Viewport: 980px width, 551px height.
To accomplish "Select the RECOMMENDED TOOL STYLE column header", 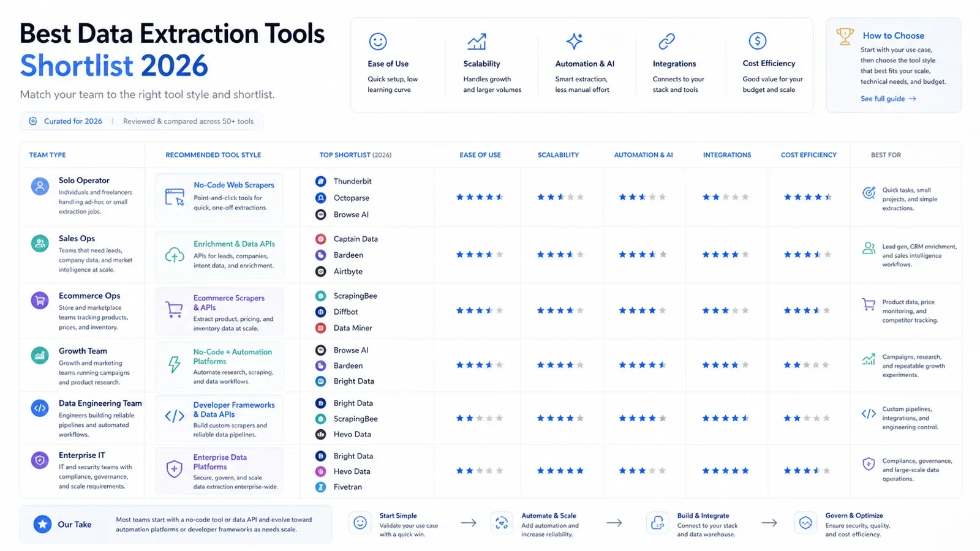I will (213, 155).
